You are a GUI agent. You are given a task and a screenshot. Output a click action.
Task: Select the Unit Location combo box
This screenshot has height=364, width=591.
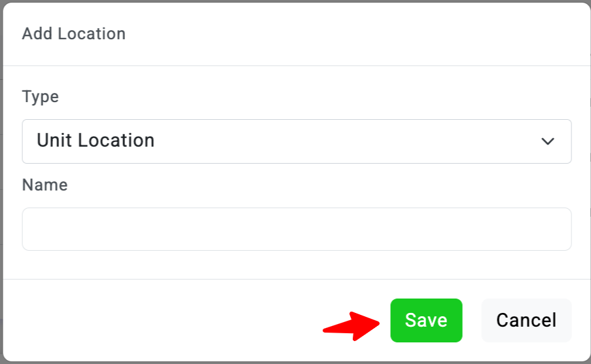(296, 141)
